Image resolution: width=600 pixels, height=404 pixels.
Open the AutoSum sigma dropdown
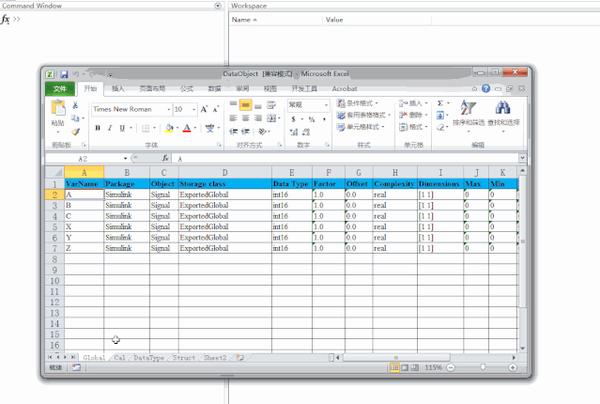tap(448, 103)
